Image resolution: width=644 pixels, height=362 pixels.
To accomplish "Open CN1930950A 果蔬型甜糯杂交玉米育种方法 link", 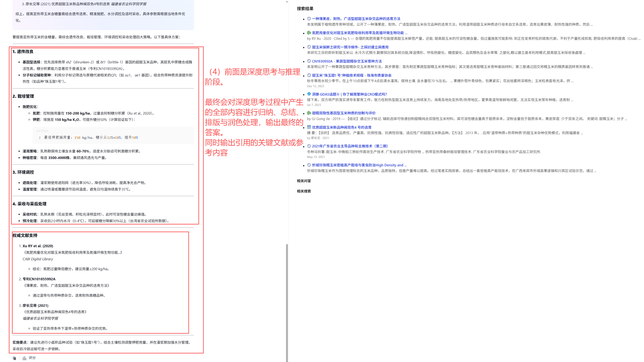I will (346, 61).
